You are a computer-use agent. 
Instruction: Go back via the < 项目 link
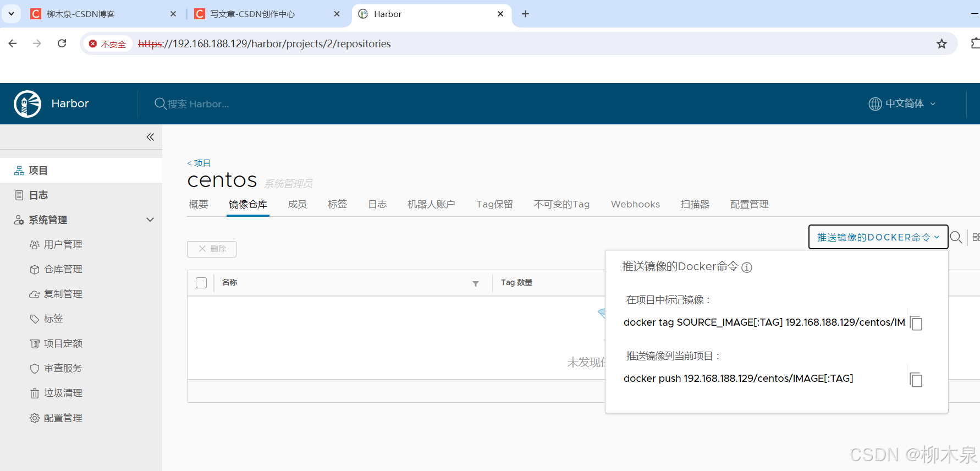199,163
